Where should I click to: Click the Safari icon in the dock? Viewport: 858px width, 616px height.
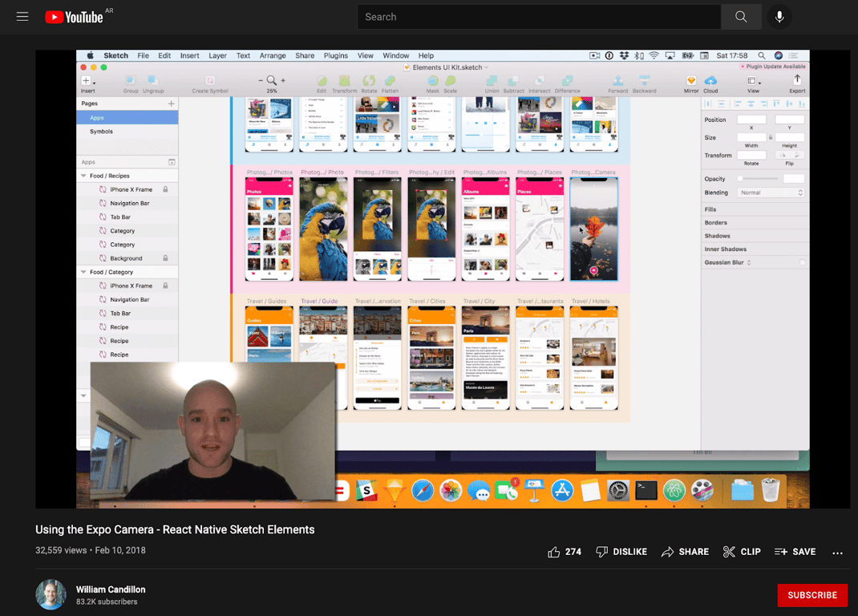(422, 491)
